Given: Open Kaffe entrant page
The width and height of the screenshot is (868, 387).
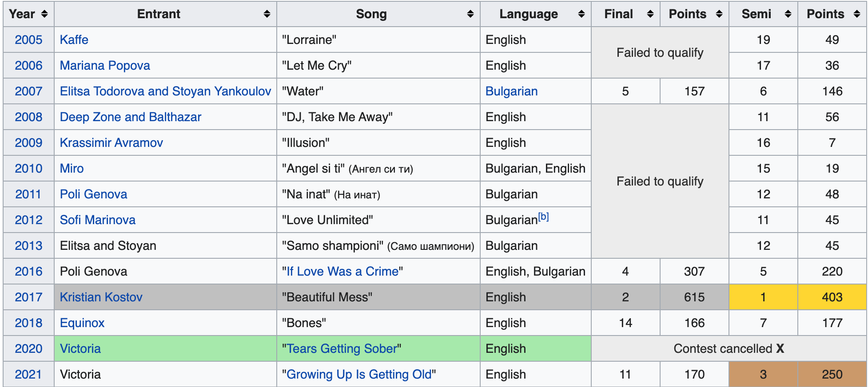Looking at the screenshot, I should point(74,40).
